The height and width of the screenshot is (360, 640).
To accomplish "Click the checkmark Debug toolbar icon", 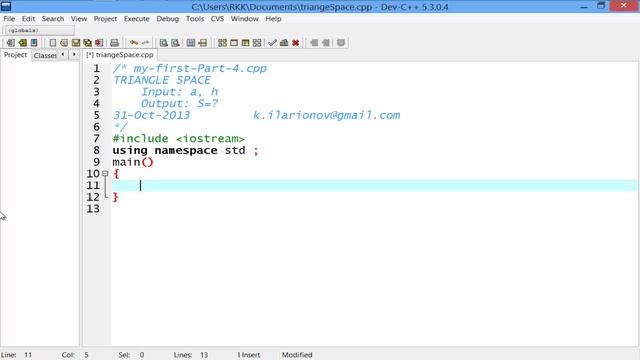I will 272,42.
